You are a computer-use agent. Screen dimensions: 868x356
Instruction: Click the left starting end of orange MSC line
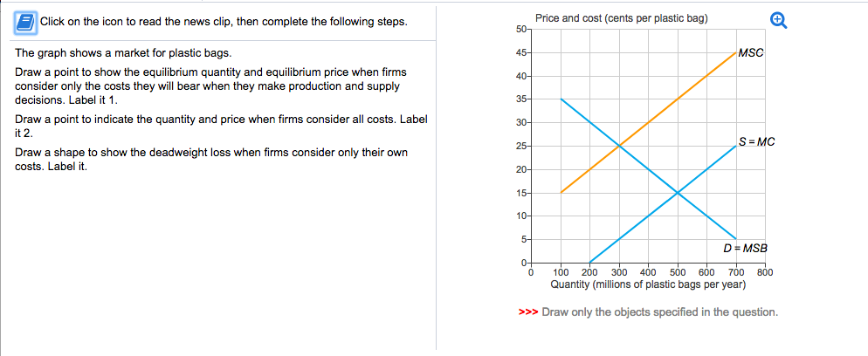561,192
